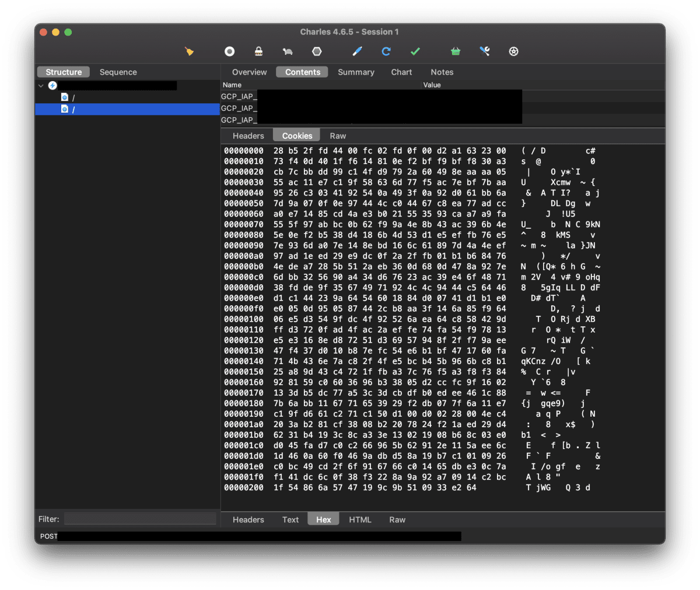Click in the Filter input field

pyautogui.click(x=140, y=519)
